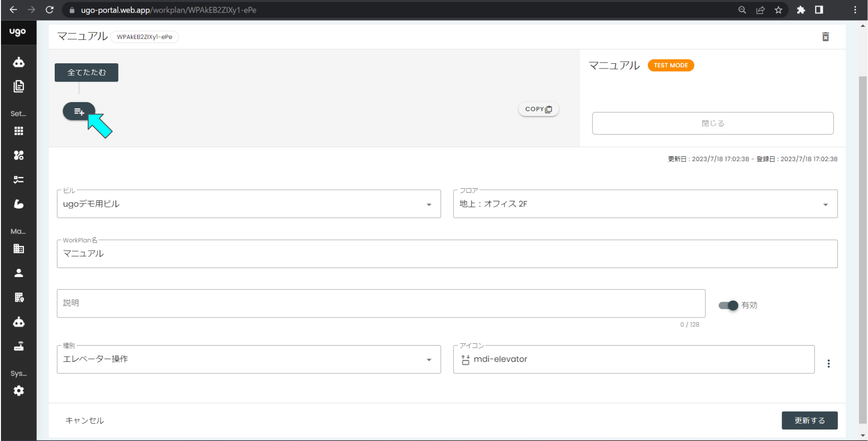
Task: Open the building icon under the Ma section
Action: tap(19, 248)
